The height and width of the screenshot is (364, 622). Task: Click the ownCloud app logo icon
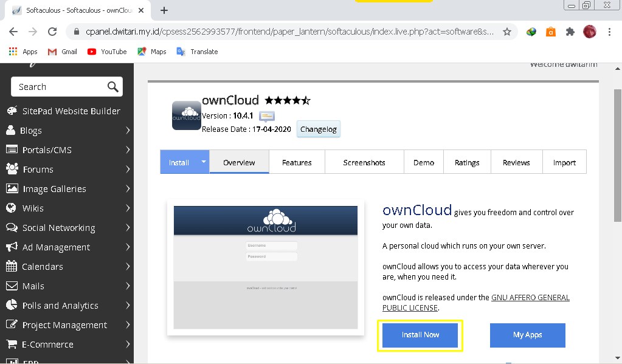click(186, 115)
